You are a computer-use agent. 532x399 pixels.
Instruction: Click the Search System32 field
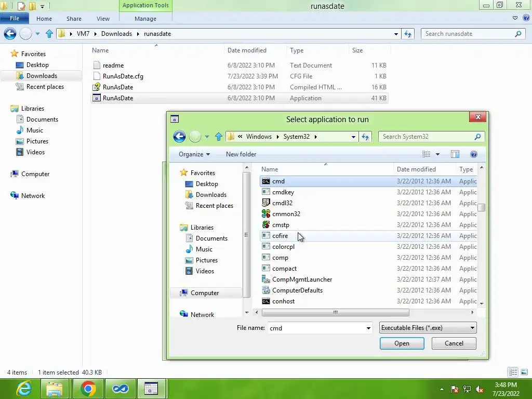[431, 137]
